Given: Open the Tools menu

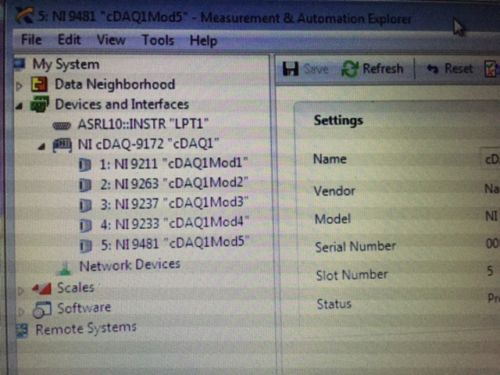Looking at the screenshot, I should pyautogui.click(x=158, y=40).
